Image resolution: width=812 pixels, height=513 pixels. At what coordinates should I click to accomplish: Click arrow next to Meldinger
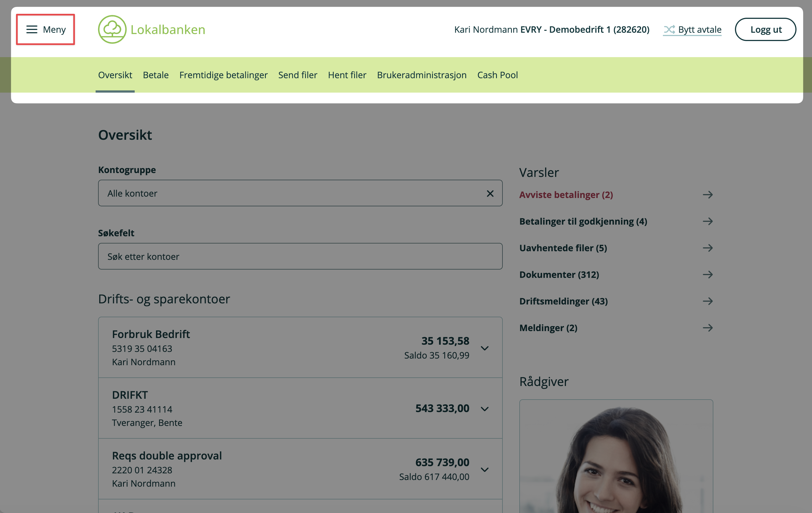click(x=708, y=328)
